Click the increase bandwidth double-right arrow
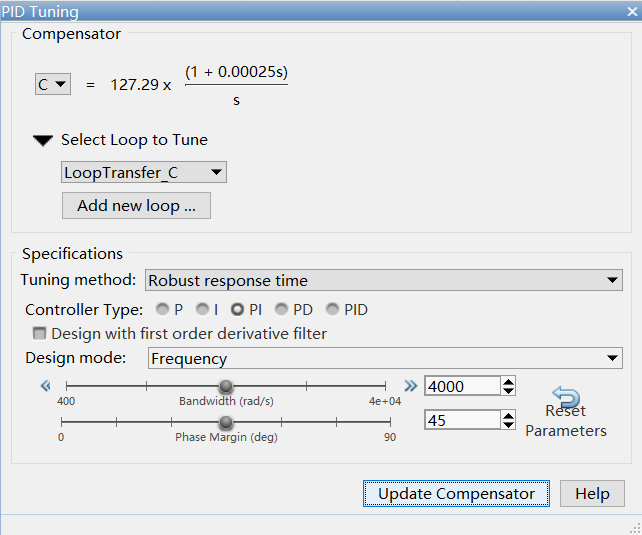This screenshot has width=642, height=535. pos(410,386)
